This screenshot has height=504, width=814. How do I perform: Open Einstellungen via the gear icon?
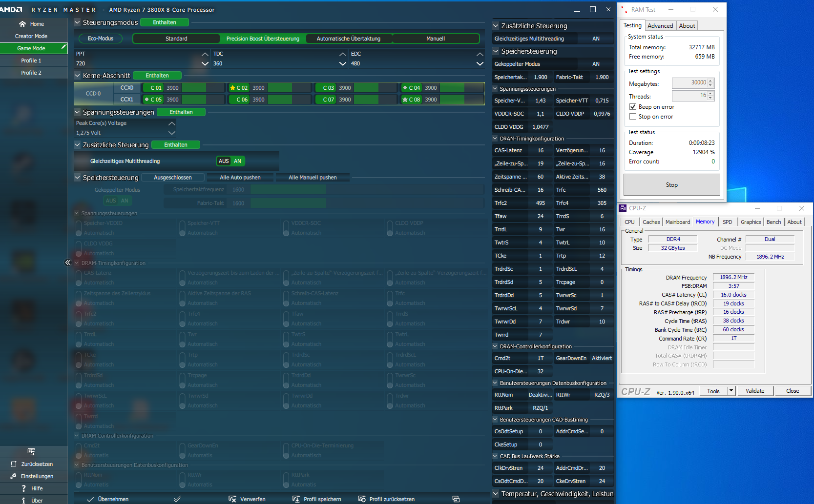point(13,476)
